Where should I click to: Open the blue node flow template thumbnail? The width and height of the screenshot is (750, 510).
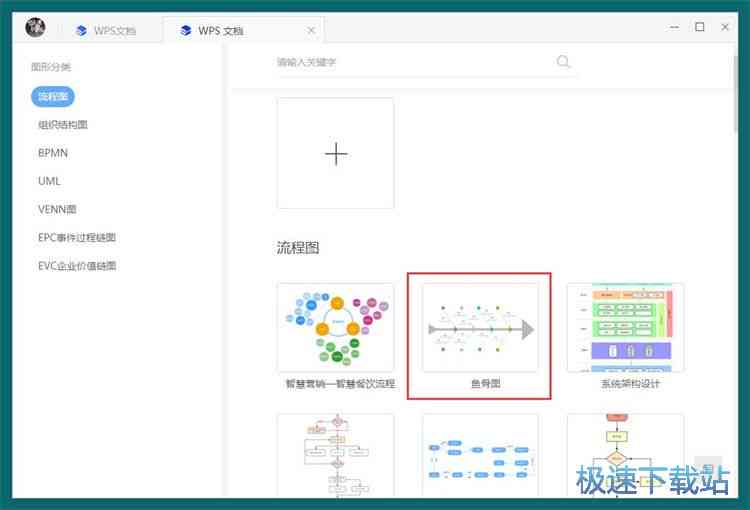pyautogui.click(x=480, y=455)
